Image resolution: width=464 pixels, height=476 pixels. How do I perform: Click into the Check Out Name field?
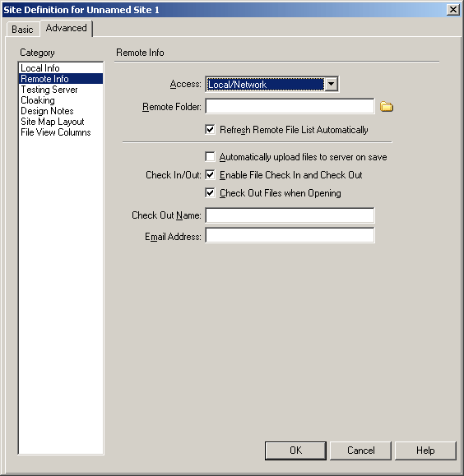tap(290, 215)
